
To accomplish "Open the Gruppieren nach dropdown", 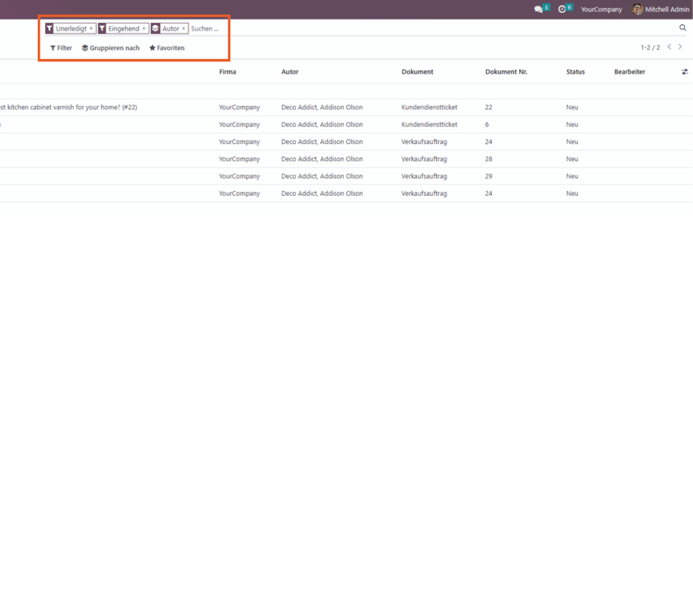I will tap(110, 47).
